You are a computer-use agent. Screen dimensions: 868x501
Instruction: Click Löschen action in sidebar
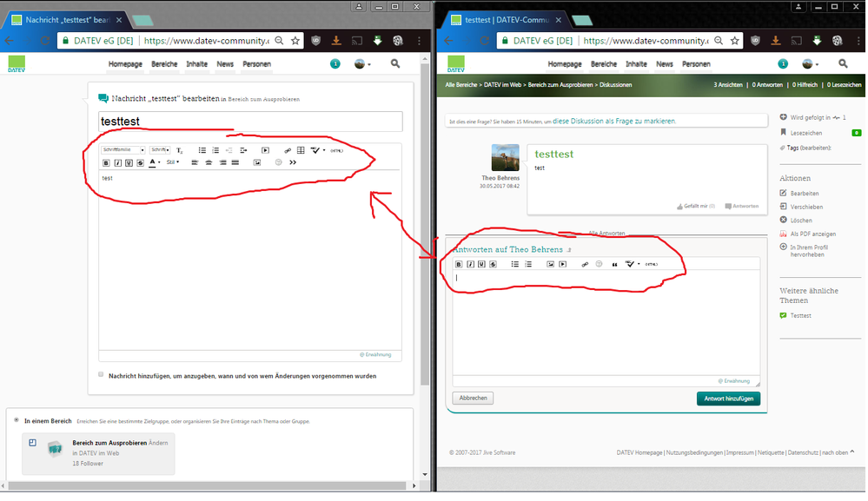click(801, 220)
